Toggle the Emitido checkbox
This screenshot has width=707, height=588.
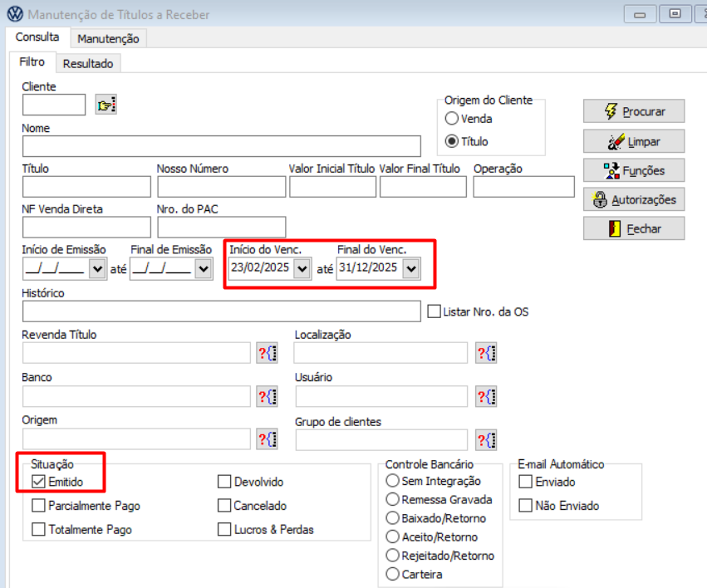pos(38,482)
